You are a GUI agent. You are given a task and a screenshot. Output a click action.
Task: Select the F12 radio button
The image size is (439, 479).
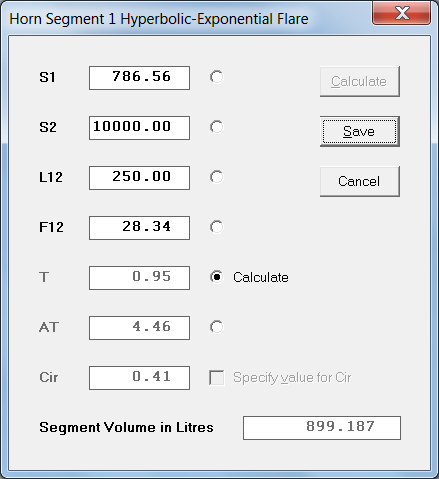pos(217,227)
